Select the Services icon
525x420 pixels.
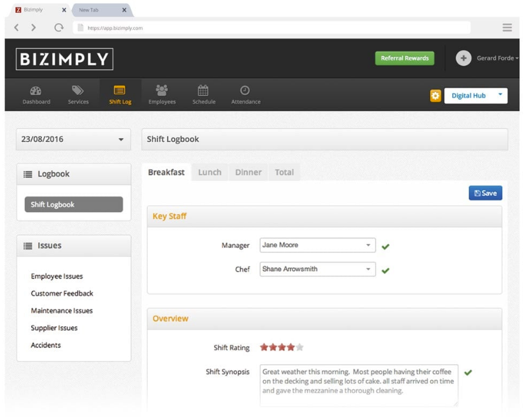78,91
